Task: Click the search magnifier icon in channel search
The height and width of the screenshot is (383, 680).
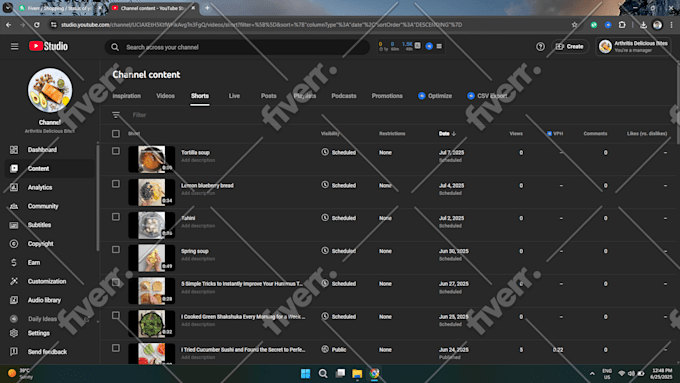Action: [x=115, y=47]
